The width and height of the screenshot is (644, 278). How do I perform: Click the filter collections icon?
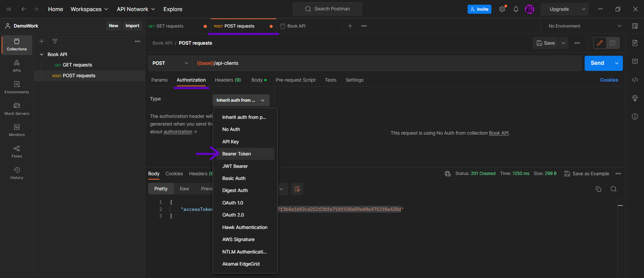[55, 41]
